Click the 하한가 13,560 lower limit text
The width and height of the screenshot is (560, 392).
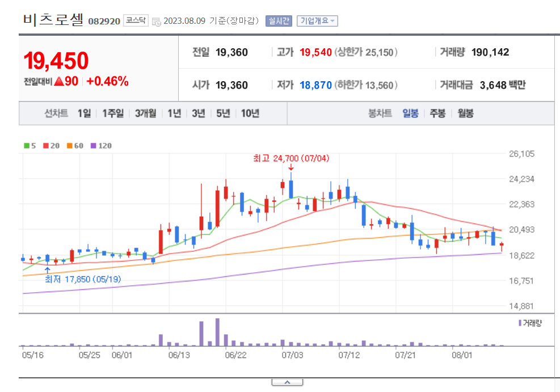pos(366,85)
